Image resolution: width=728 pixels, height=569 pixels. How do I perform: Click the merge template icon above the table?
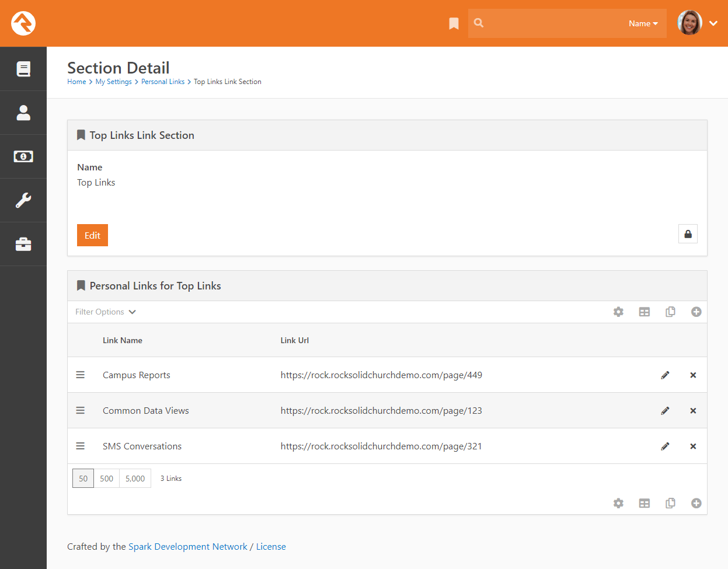coord(670,312)
